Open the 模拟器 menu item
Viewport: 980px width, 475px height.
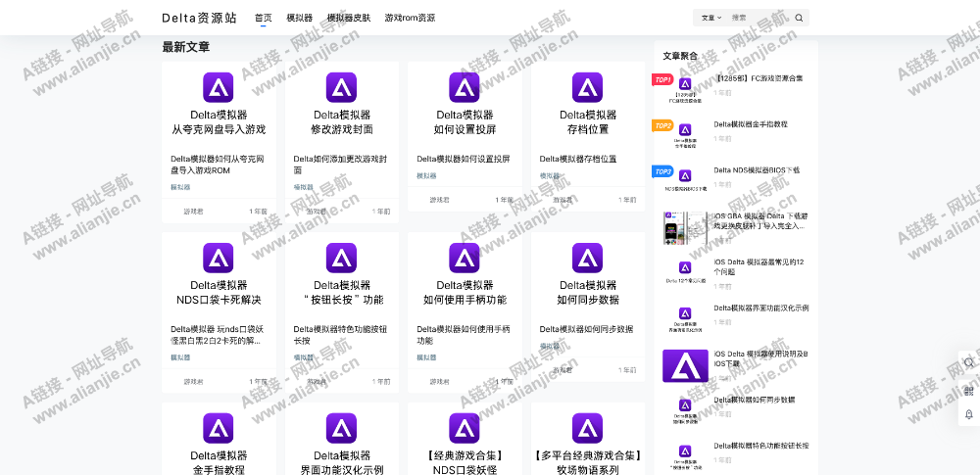tap(299, 19)
